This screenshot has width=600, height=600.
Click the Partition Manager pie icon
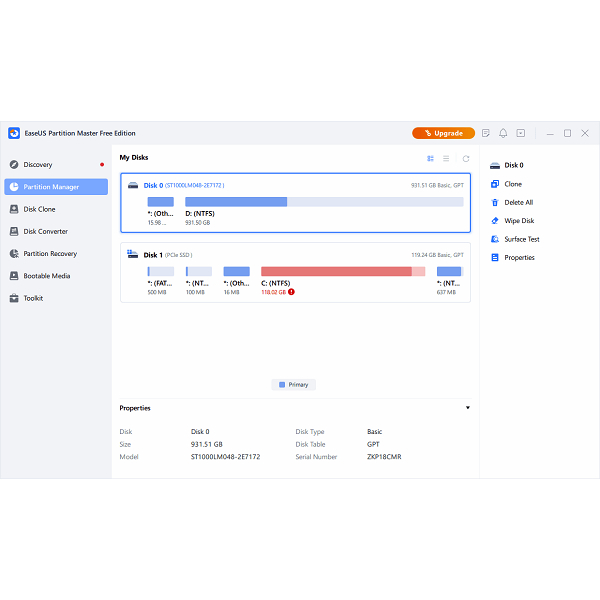[14, 187]
